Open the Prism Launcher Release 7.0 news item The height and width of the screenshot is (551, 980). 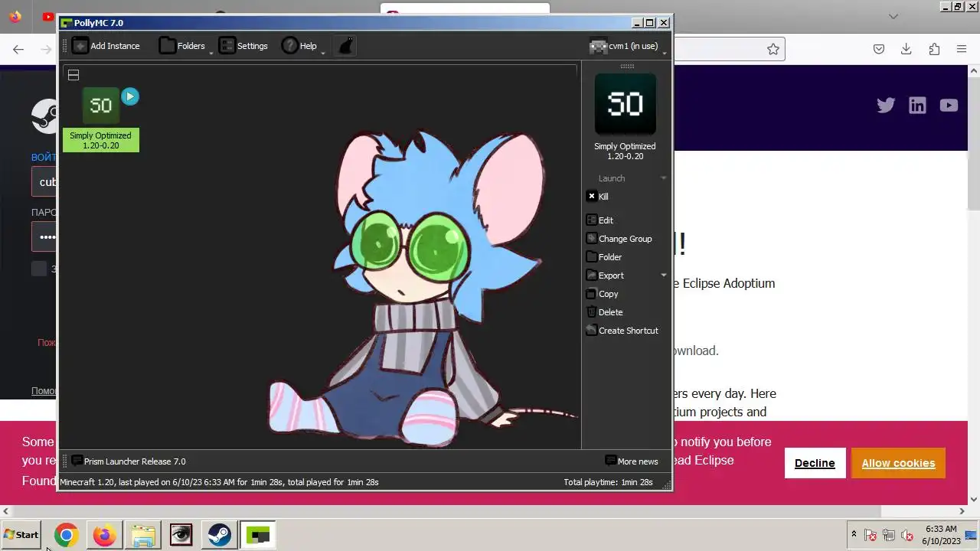tap(129, 461)
